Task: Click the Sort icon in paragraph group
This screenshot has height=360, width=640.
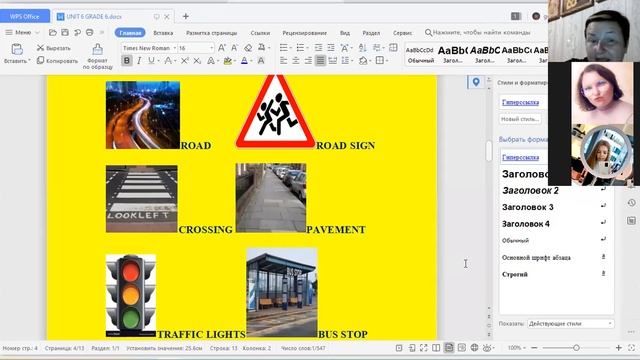Action: tap(362, 48)
